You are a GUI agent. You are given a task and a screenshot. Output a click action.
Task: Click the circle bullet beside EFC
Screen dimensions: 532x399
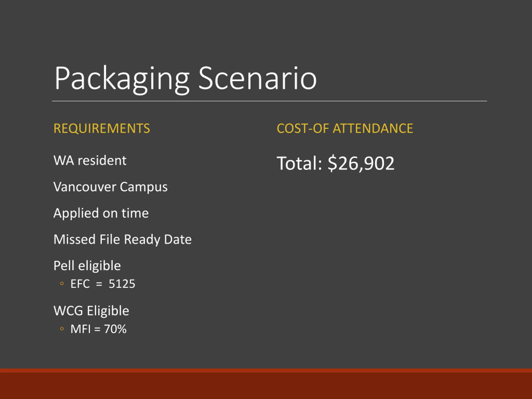click(62, 284)
